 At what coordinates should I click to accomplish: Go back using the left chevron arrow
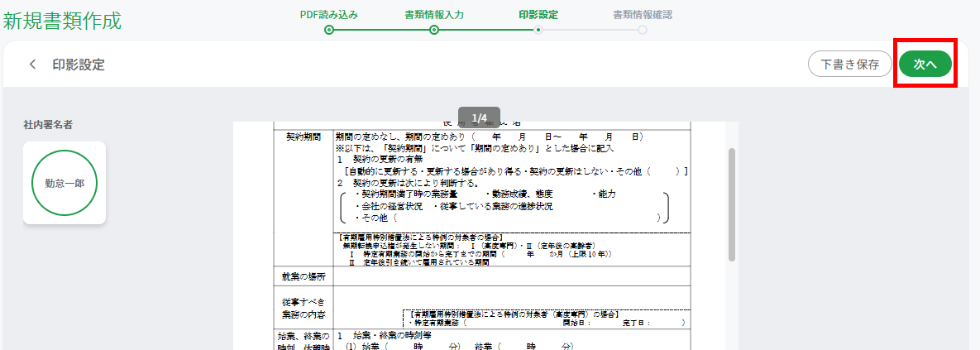[33, 65]
